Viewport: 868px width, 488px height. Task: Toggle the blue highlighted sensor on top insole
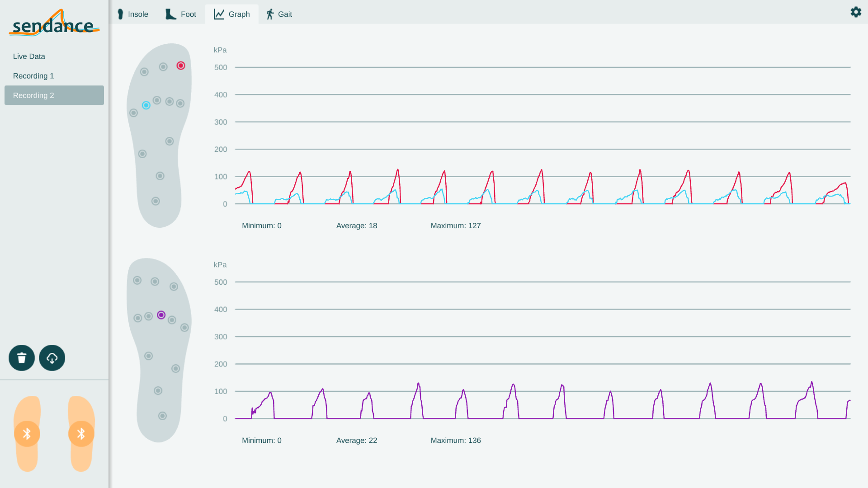[146, 105]
